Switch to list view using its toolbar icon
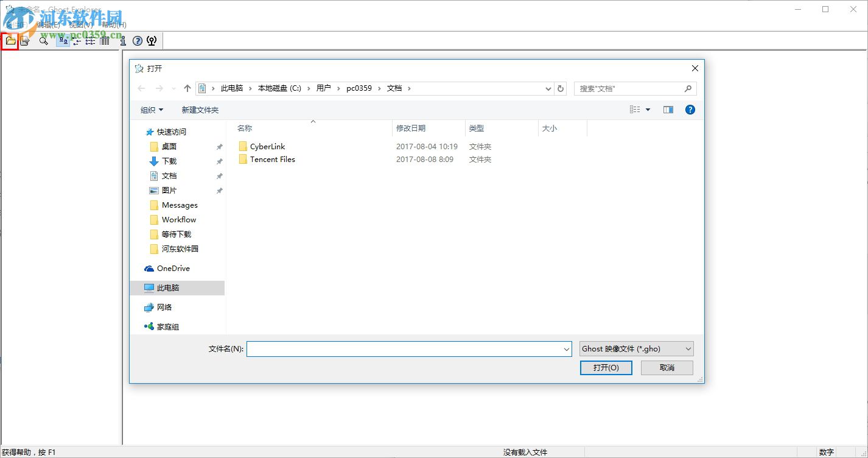 click(x=91, y=41)
